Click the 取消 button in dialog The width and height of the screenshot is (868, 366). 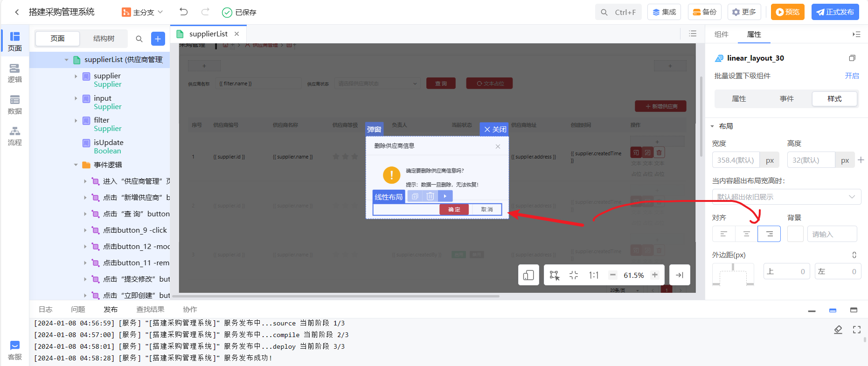(487, 210)
